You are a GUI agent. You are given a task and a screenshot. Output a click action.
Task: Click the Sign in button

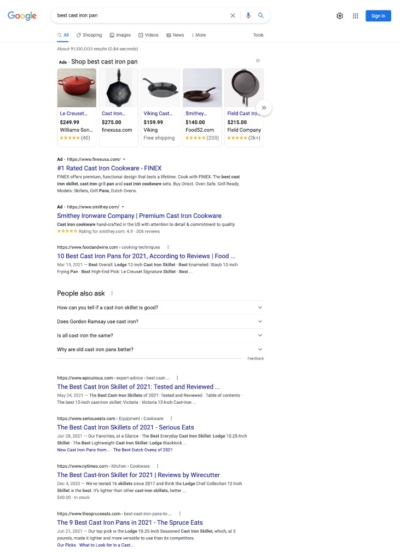(x=378, y=16)
